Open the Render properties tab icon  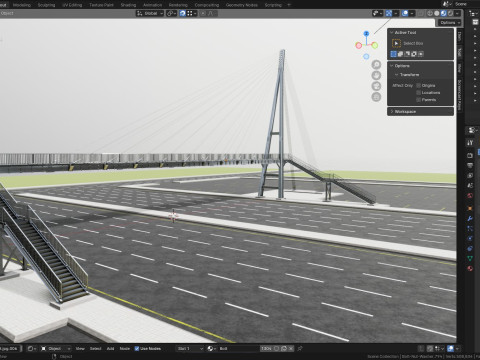470,156
